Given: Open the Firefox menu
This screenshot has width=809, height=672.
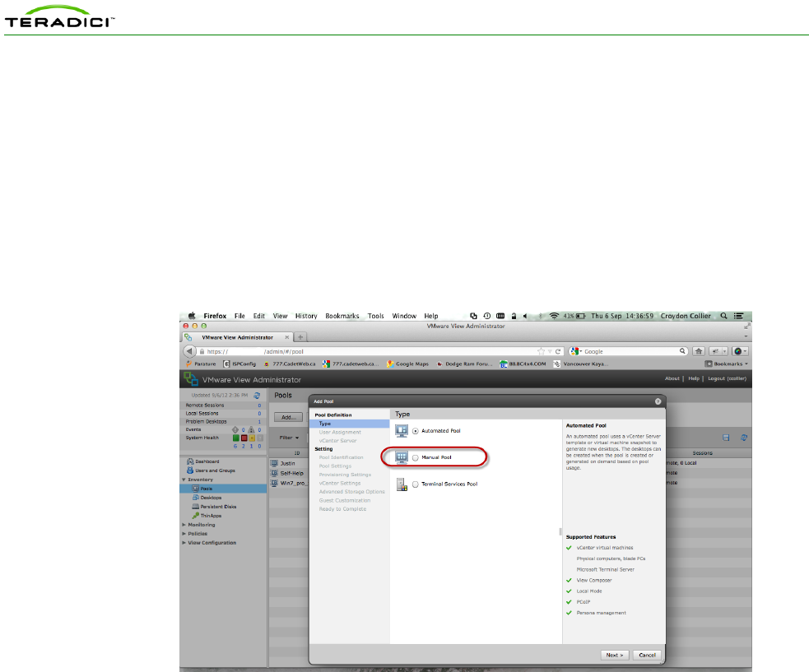Looking at the screenshot, I should click(215, 316).
